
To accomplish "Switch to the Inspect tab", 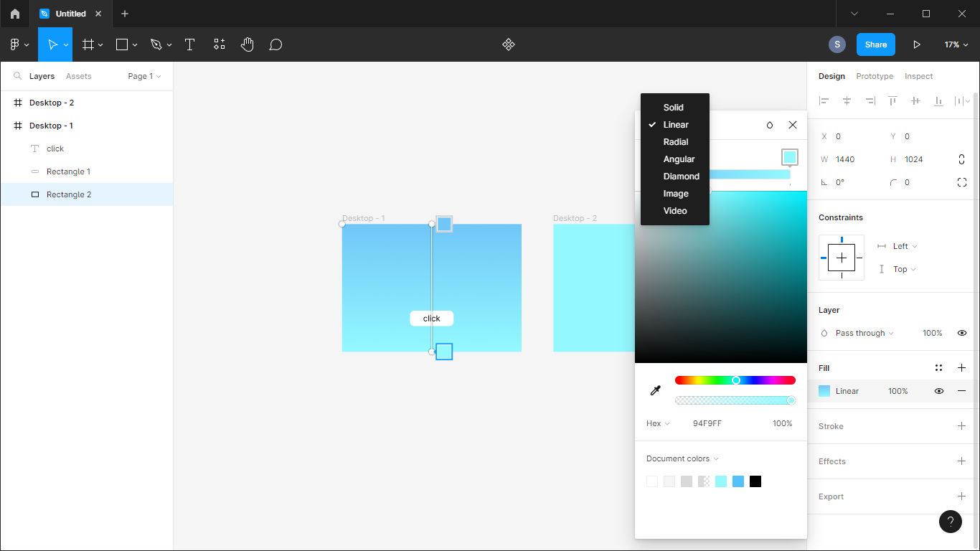I will pos(918,76).
